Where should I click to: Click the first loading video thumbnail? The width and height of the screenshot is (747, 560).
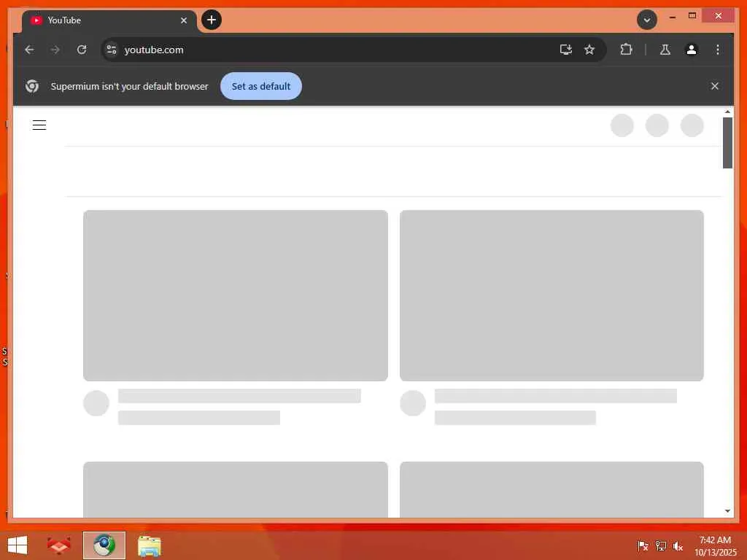(236, 295)
